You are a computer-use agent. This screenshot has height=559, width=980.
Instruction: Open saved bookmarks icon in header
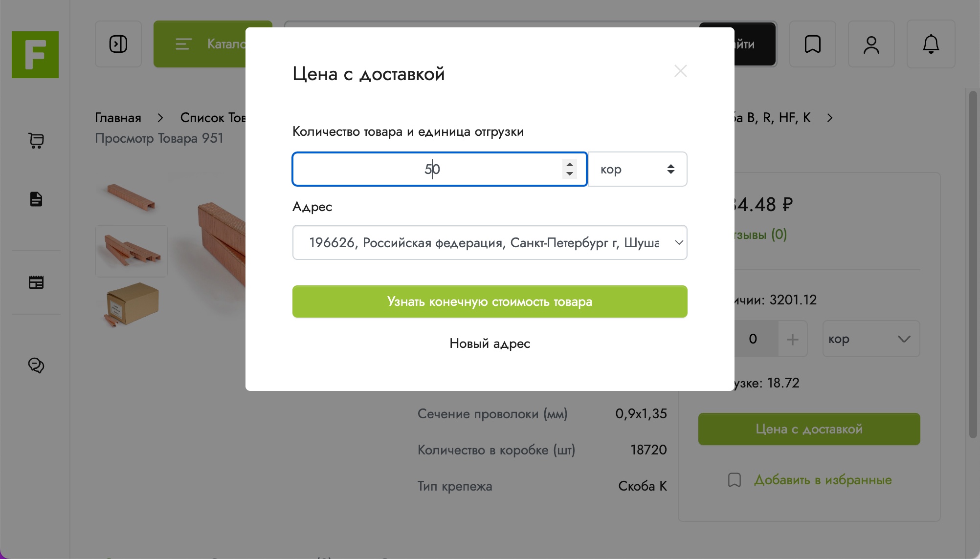click(813, 44)
